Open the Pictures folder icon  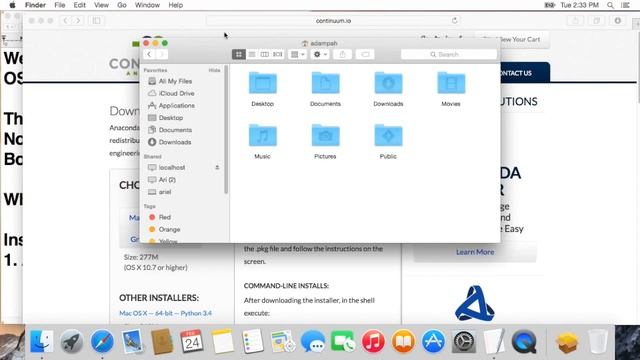click(x=325, y=135)
